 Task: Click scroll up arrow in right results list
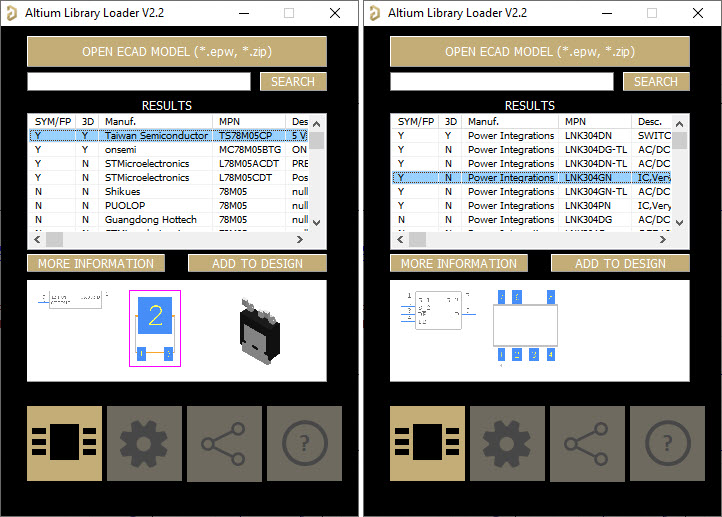[x=679, y=124]
